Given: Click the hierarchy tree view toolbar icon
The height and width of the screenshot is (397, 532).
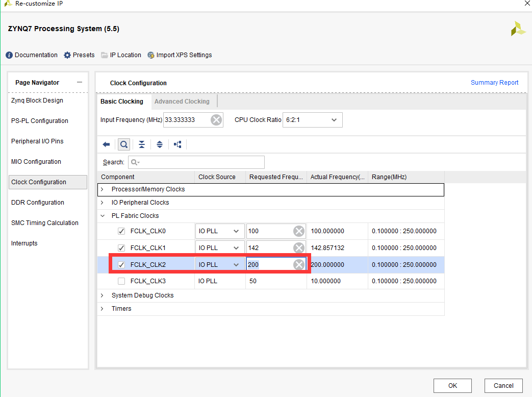Looking at the screenshot, I should (178, 144).
